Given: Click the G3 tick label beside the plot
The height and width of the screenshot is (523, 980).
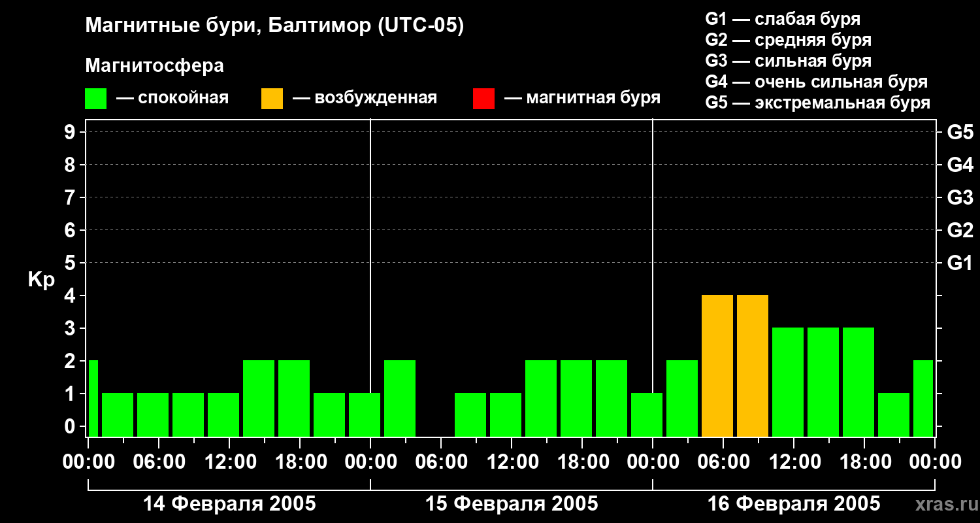Looking at the screenshot, I should click(x=960, y=197).
